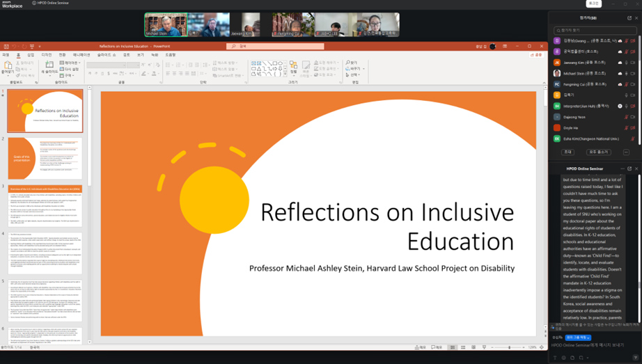Toggle Fengming Cui's muted microphone icon
This screenshot has height=364, width=642.
coord(626,84)
